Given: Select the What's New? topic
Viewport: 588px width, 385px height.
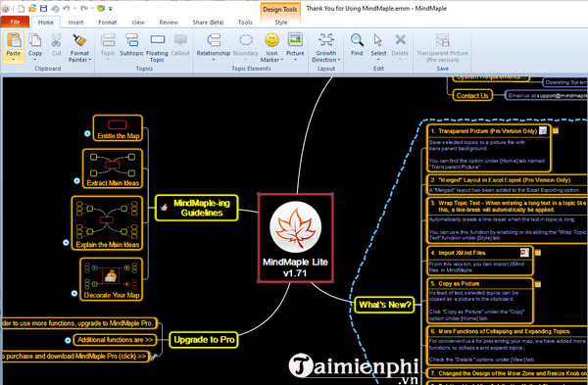Looking at the screenshot, I should click(385, 305).
